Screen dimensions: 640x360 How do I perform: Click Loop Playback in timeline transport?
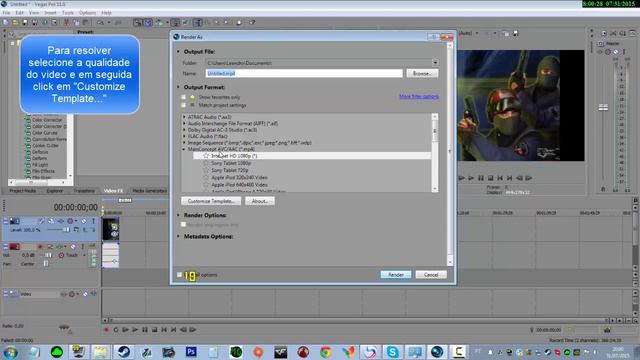click(x=116, y=330)
